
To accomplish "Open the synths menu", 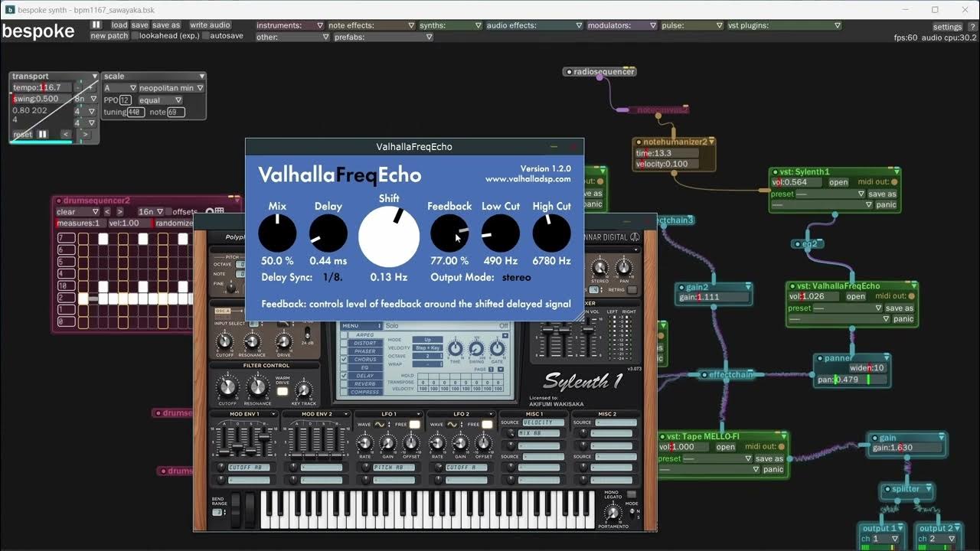I will point(450,25).
